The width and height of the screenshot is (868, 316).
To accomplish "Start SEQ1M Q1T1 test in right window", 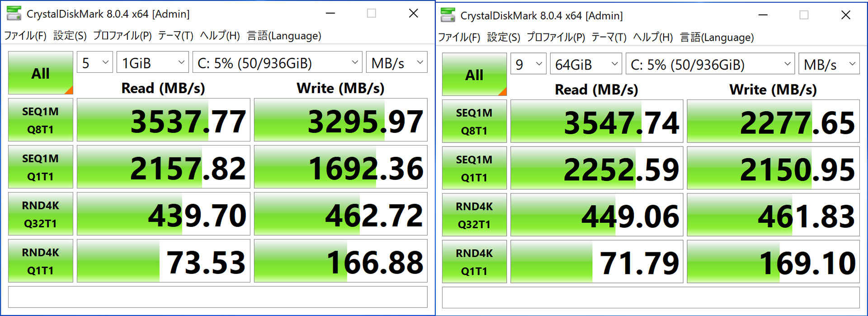I will point(474,168).
